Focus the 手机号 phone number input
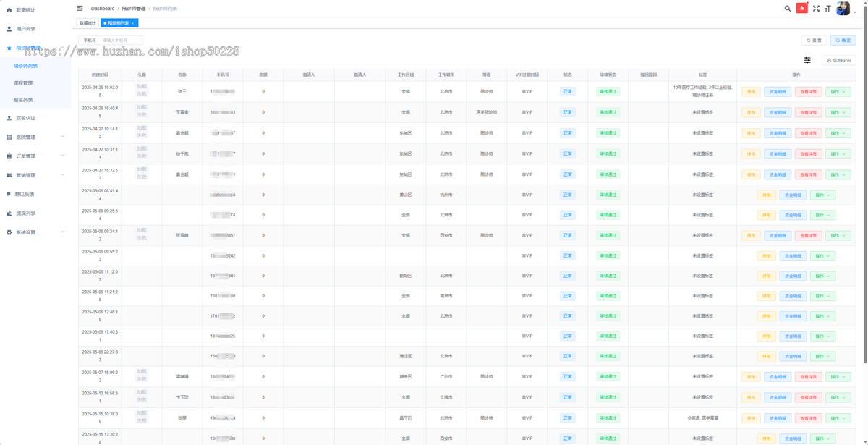The height and width of the screenshot is (445, 868). [121, 41]
